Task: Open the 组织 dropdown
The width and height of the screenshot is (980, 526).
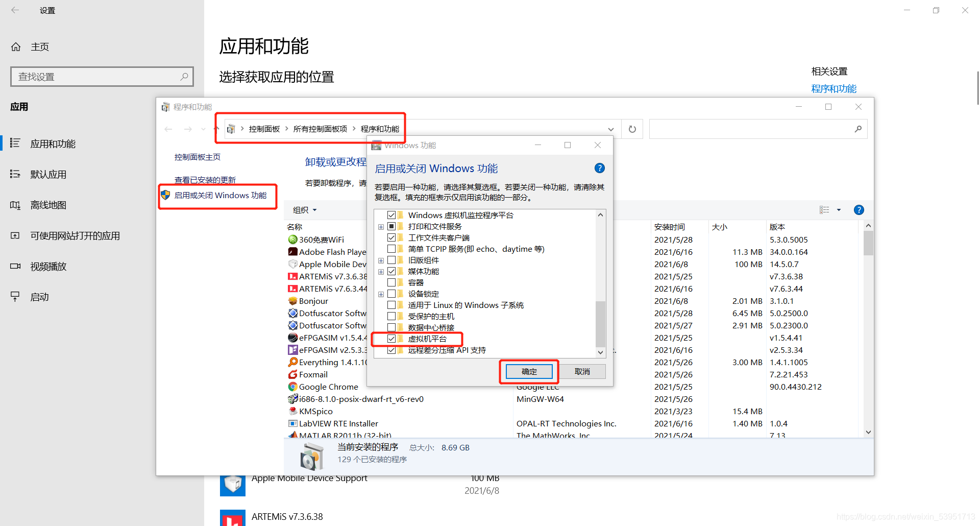Action: (305, 210)
